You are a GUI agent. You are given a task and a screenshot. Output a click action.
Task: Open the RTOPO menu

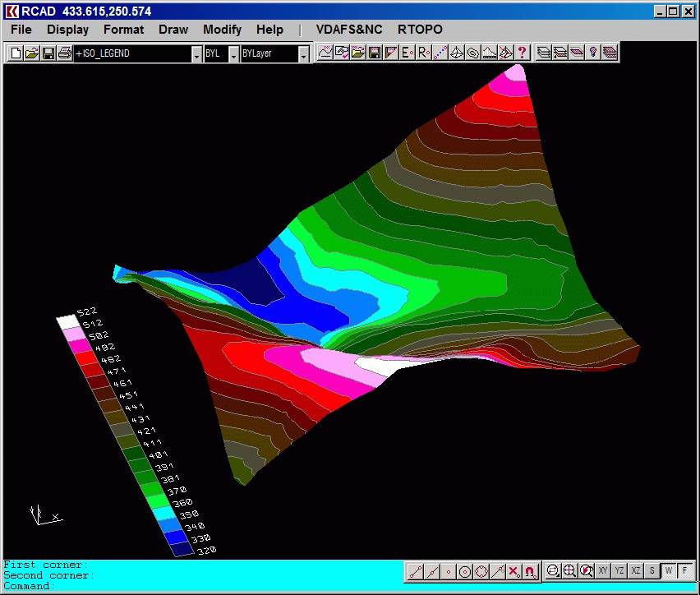[x=420, y=30]
